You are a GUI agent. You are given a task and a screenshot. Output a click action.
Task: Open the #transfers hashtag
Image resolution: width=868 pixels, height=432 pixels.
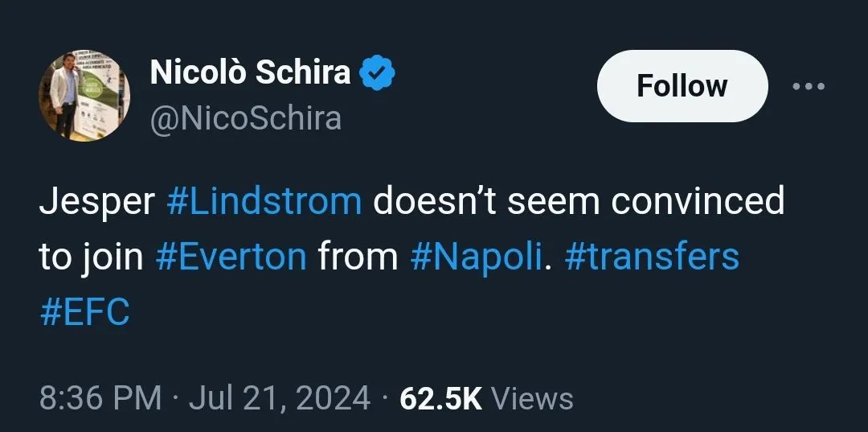tap(652, 257)
